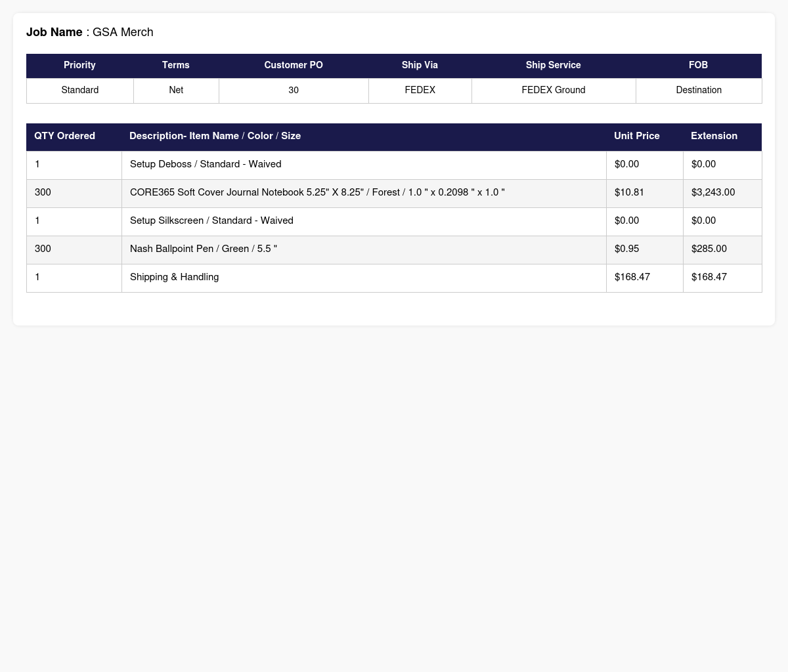The width and height of the screenshot is (788, 672).
Task: Click the Job Name label
Action: tap(55, 32)
